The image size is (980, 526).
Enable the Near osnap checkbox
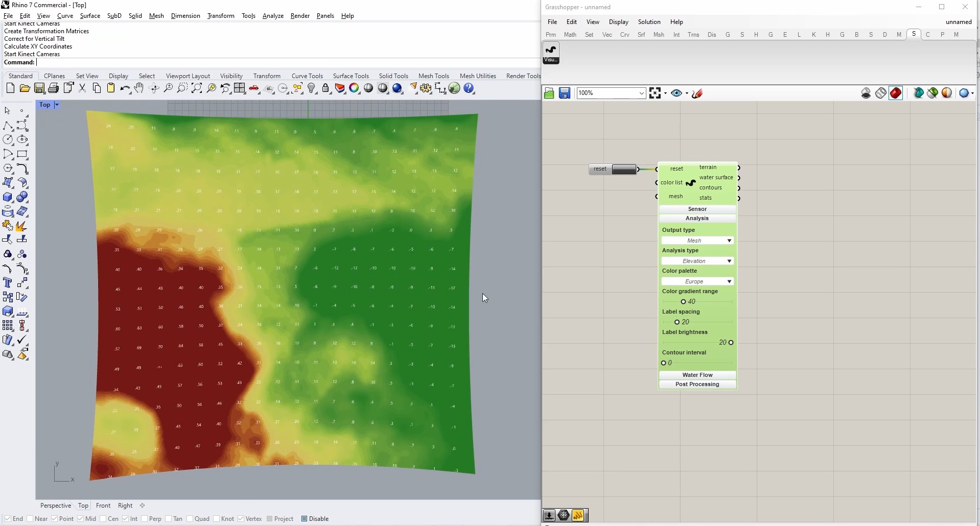pos(30,519)
